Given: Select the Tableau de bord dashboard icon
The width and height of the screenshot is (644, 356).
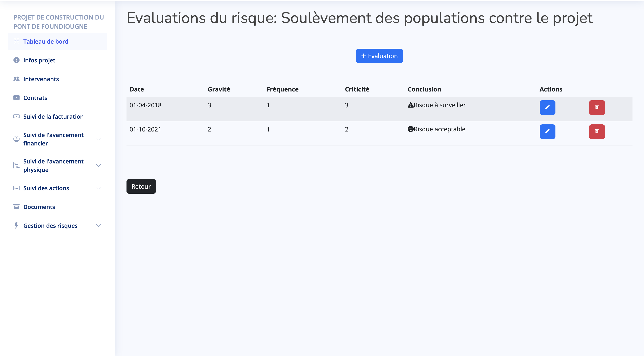Looking at the screenshot, I should (16, 41).
